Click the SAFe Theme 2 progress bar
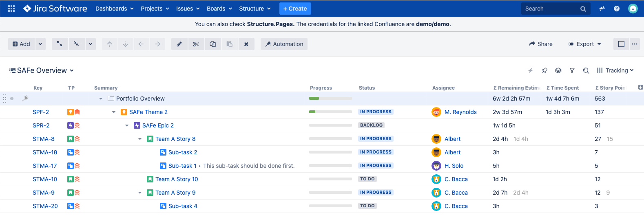The height and width of the screenshot is (215, 644). pyautogui.click(x=330, y=112)
